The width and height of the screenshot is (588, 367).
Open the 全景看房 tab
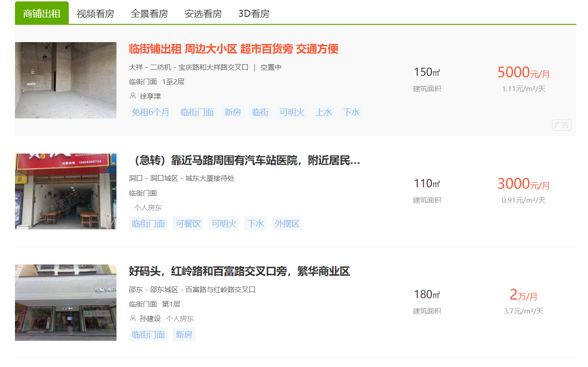(149, 14)
